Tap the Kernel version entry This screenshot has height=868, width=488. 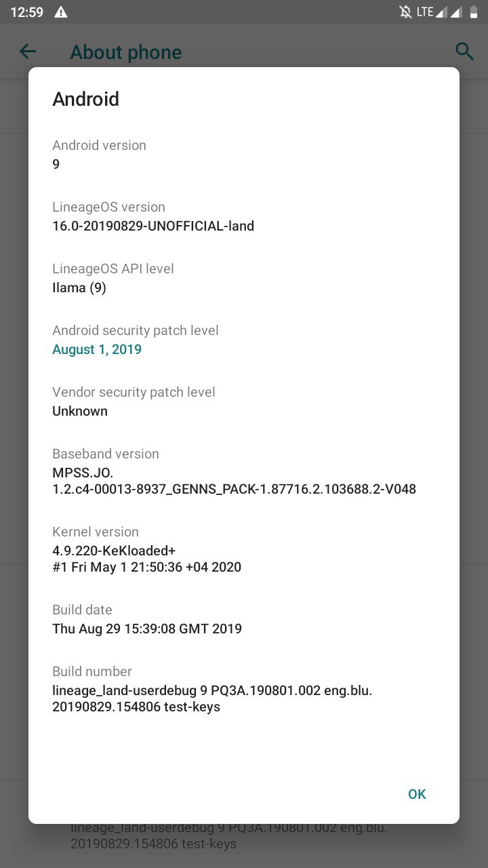tap(244, 549)
